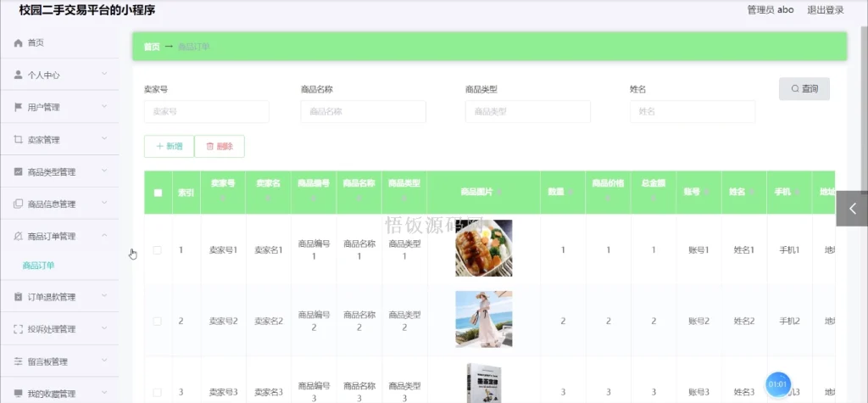This screenshot has height=403, width=868.
Task: Expand the 个人中心 menu chevron
Action: coord(104,75)
